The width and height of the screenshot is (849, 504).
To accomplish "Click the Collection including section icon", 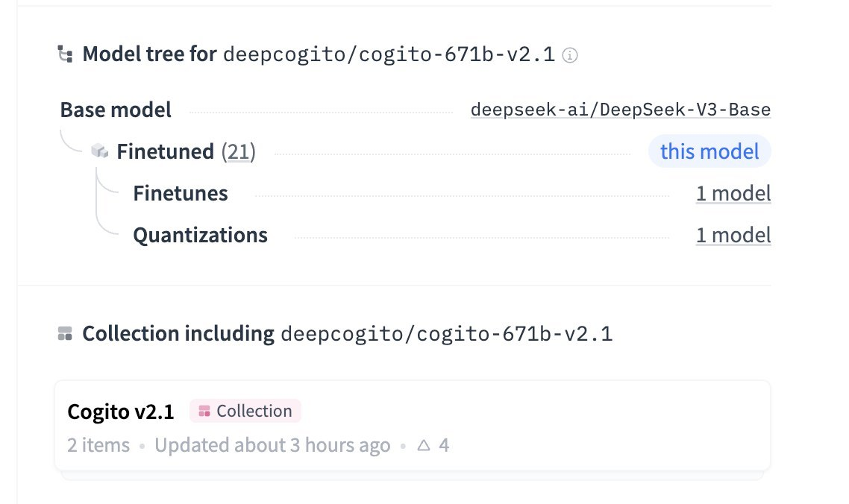I will pos(65,333).
